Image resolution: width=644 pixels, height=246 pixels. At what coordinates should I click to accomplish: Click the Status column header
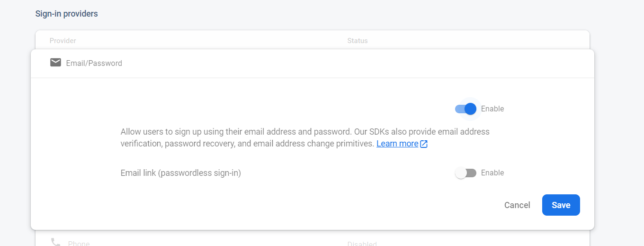coord(357,41)
